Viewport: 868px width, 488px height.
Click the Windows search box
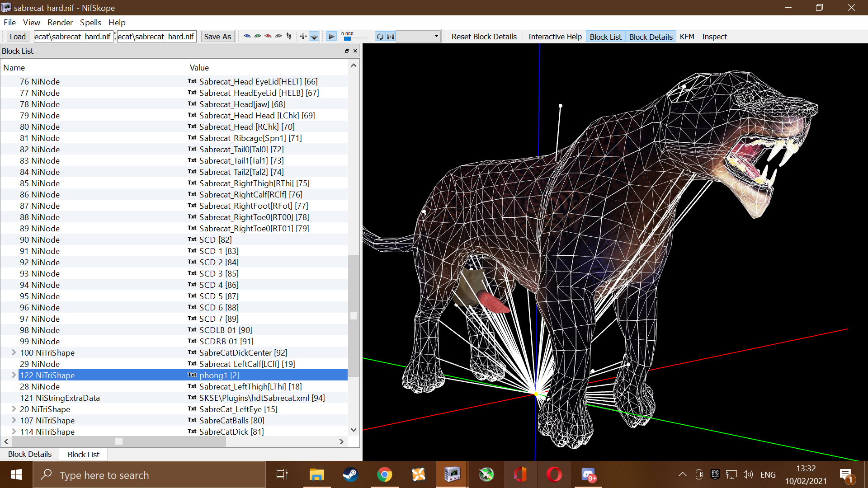point(149,475)
